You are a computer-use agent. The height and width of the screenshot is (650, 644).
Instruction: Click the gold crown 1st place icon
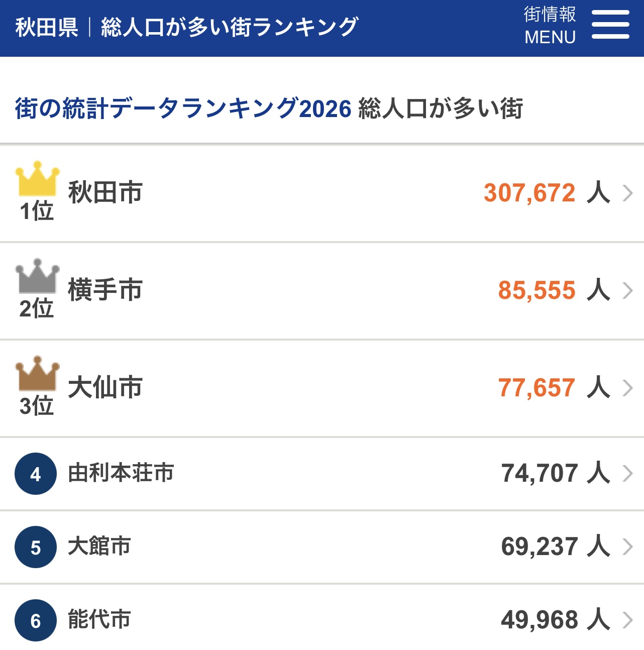pyautogui.click(x=37, y=179)
